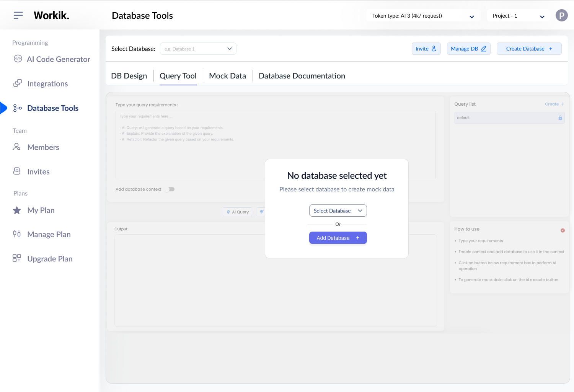
Task: Click the Add Database button
Action: point(338,238)
